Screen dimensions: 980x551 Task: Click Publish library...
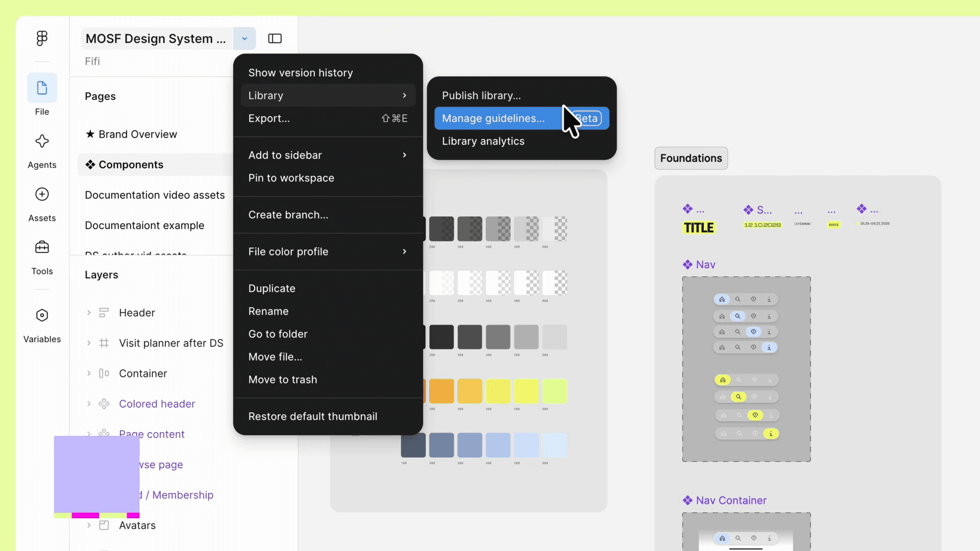point(522,95)
